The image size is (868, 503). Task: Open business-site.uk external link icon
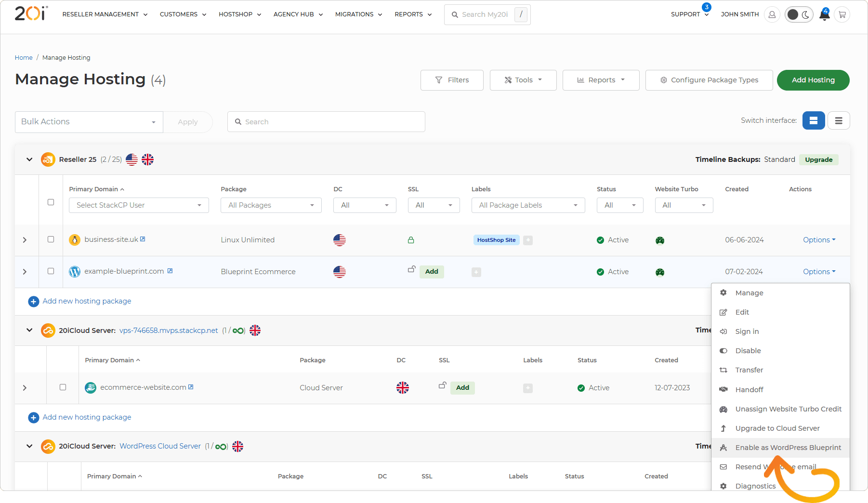coord(143,239)
